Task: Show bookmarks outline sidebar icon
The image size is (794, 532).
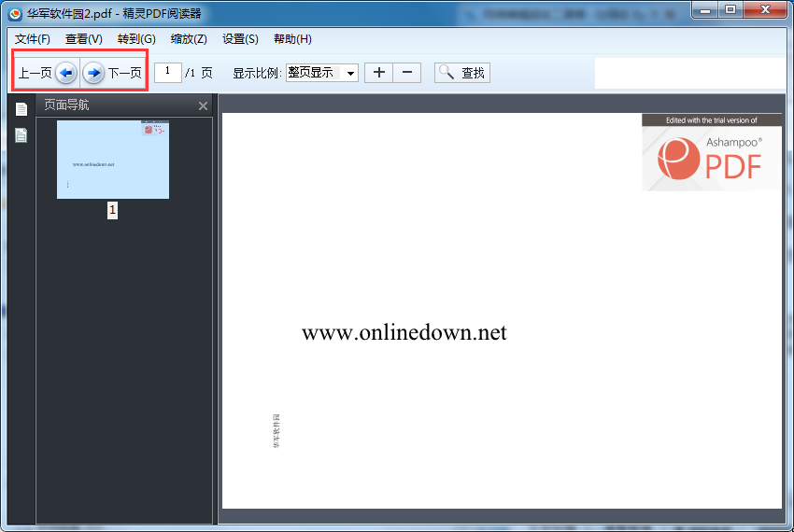Action: point(21,135)
